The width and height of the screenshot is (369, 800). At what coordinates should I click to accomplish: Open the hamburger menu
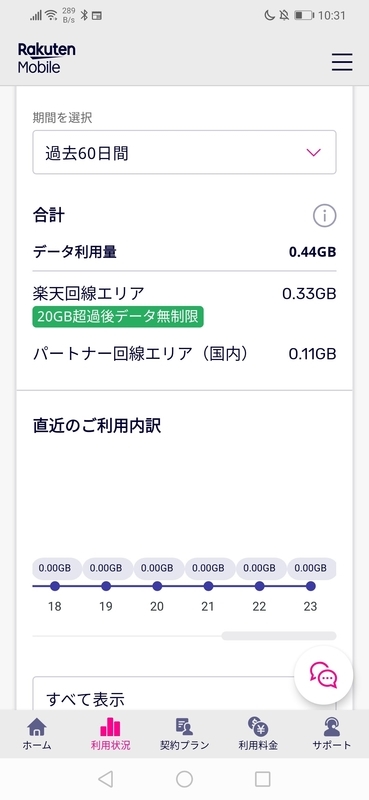click(x=342, y=62)
